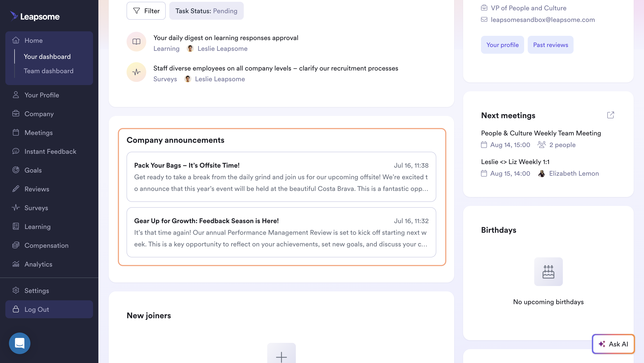Click the Filter button

[146, 11]
